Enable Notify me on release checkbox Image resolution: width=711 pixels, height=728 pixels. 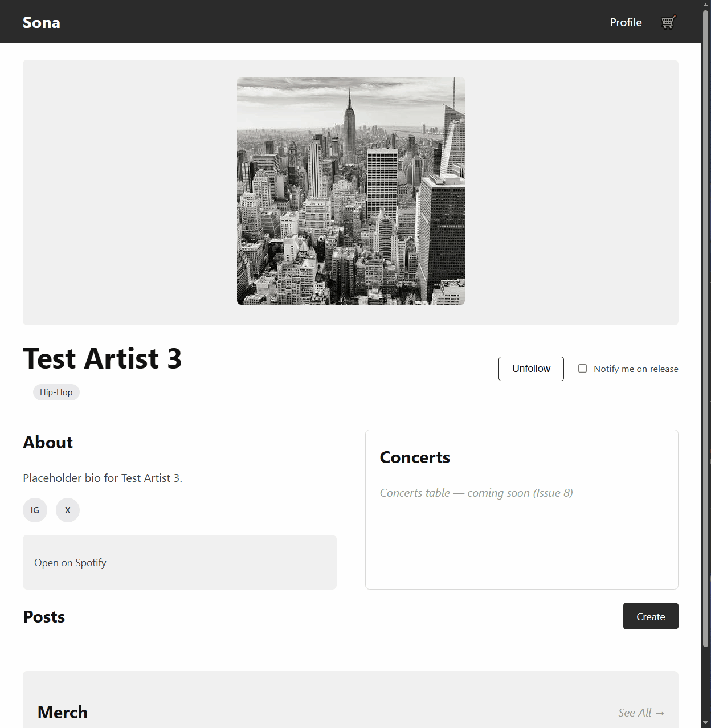pyautogui.click(x=582, y=369)
